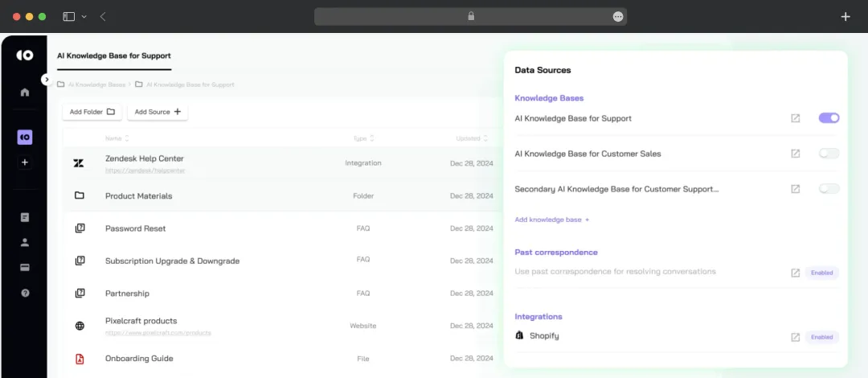
Task: Select Pixelcraft products row name
Action: [x=141, y=321]
